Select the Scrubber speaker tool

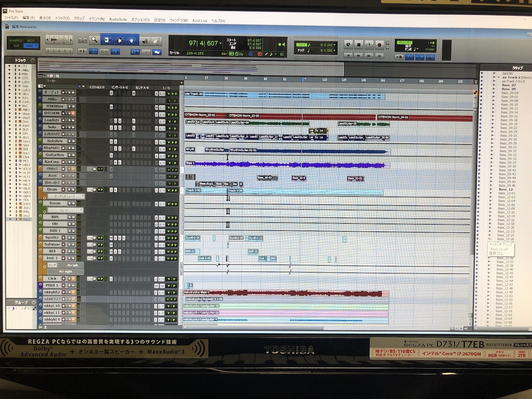click(x=145, y=41)
